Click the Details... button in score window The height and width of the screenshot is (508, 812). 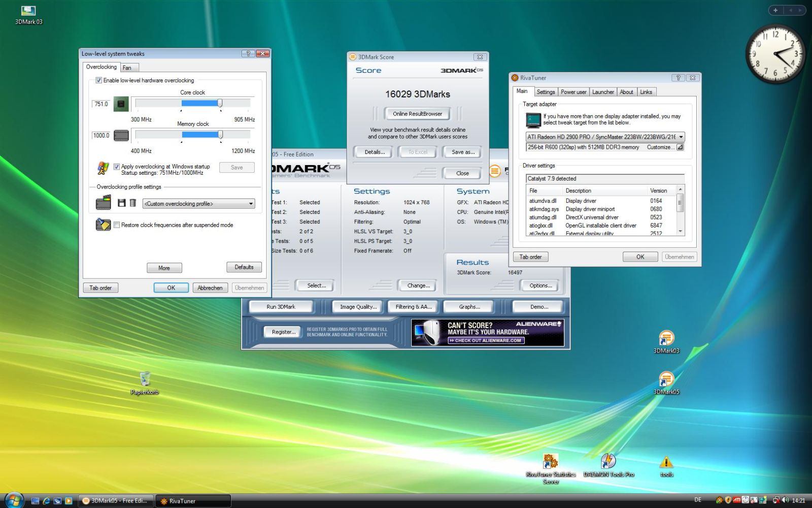tap(375, 152)
